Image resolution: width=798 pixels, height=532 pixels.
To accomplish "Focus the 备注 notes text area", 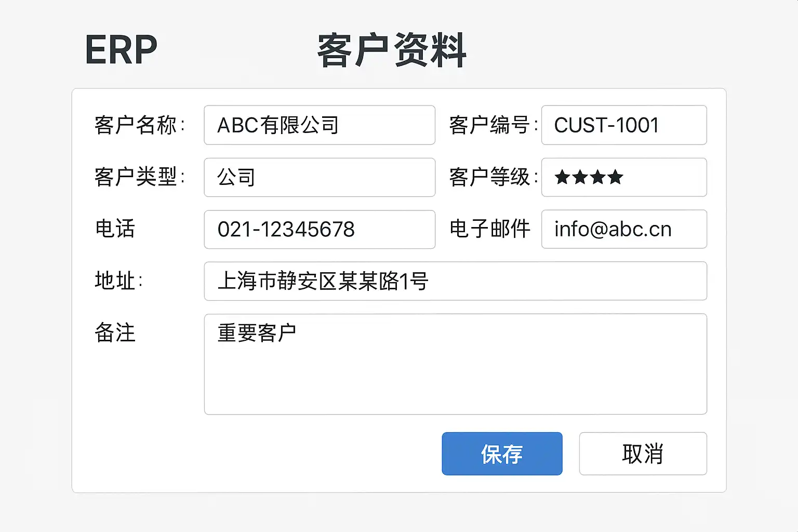I will point(455,364).
